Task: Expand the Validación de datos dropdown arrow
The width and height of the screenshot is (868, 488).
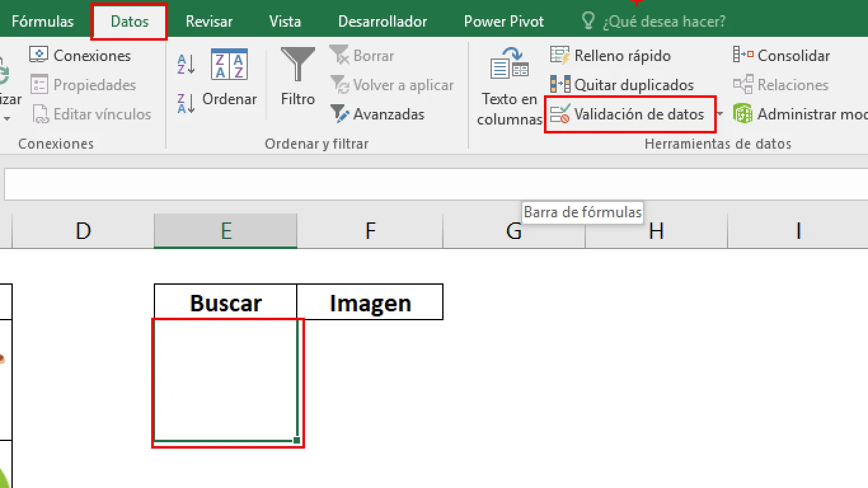Action: 720,114
